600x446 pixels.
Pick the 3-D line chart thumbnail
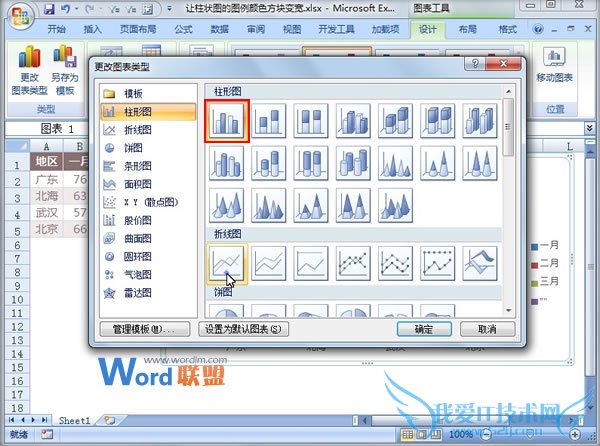click(x=480, y=264)
